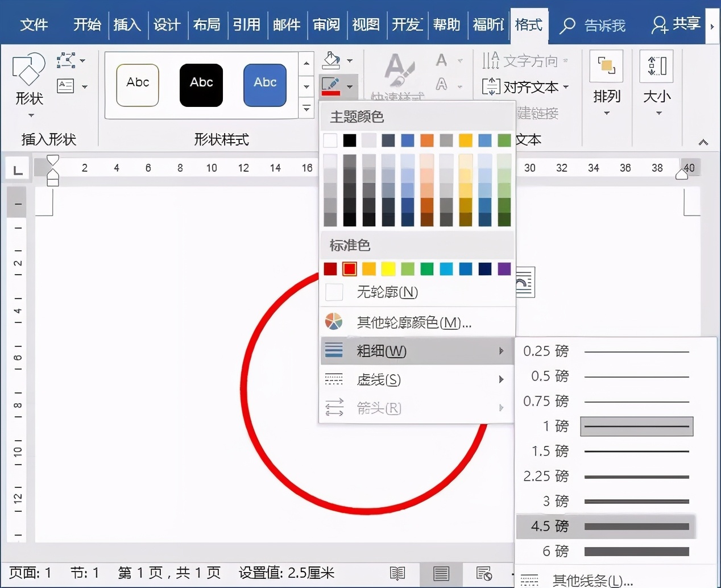This screenshot has height=588, width=721.
Task: Open the File tab
Action: (34, 24)
